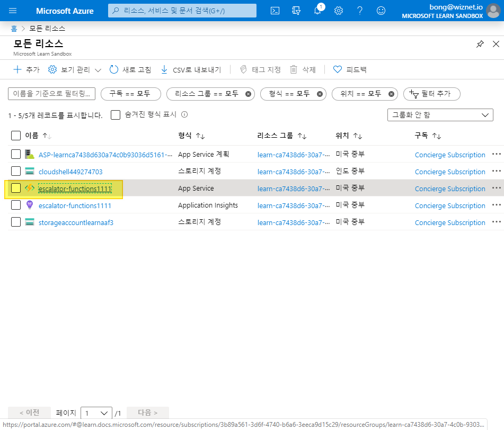The width and height of the screenshot is (504, 430).
Task: Open the feedback smiley icon
Action: pyautogui.click(x=381, y=11)
